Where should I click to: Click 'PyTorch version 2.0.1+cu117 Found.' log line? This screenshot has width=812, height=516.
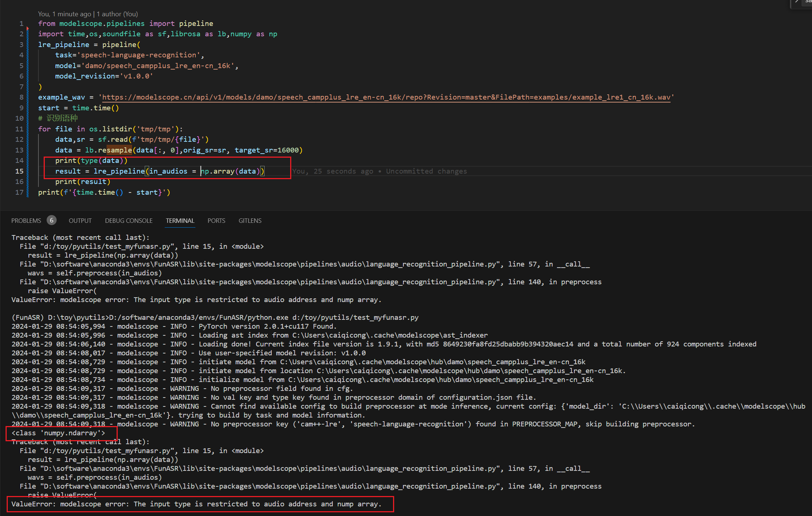coord(174,326)
